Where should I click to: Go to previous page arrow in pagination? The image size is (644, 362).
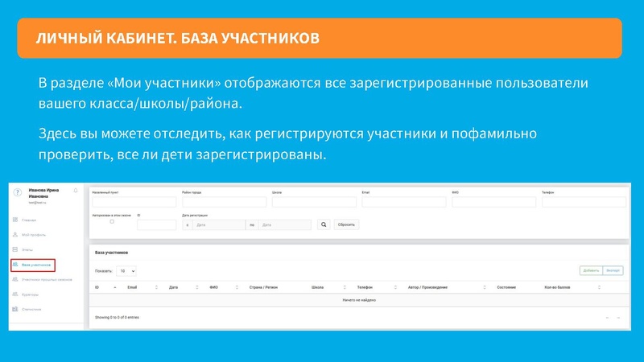608,318
